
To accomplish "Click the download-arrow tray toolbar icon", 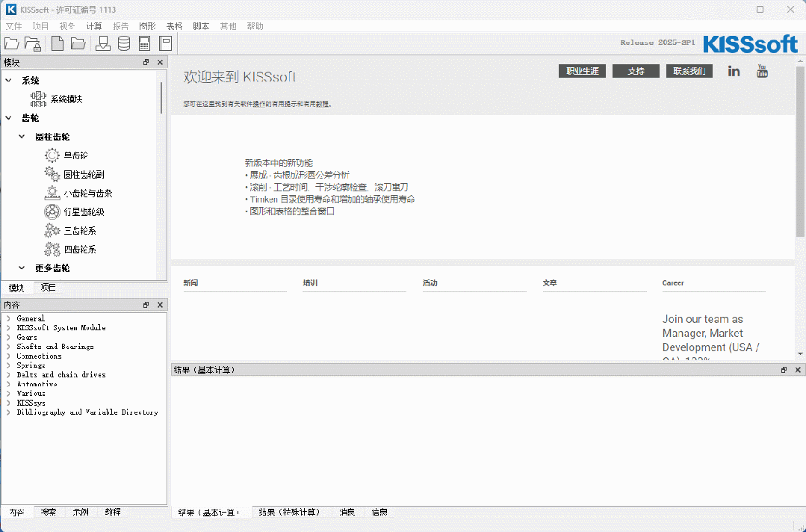I will (103, 43).
